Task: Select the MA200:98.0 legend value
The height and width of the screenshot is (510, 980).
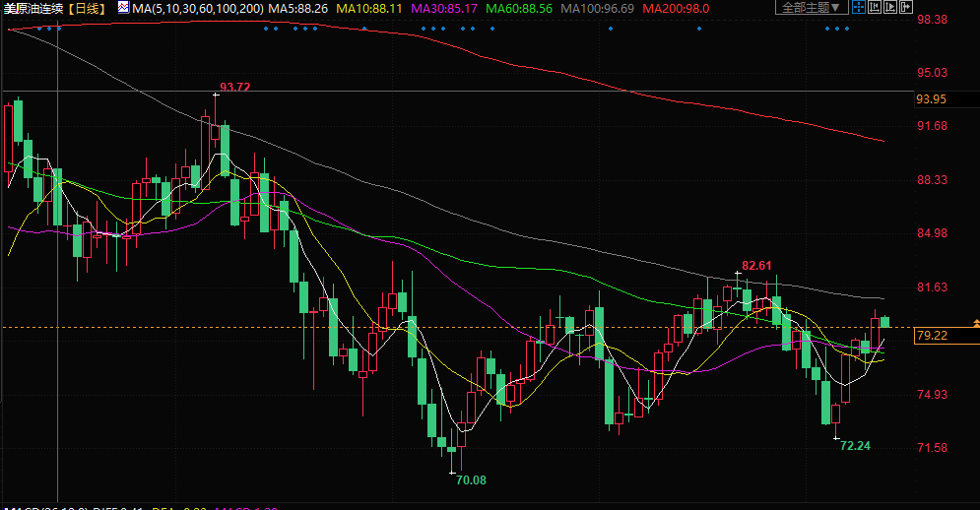Action: tap(676, 8)
